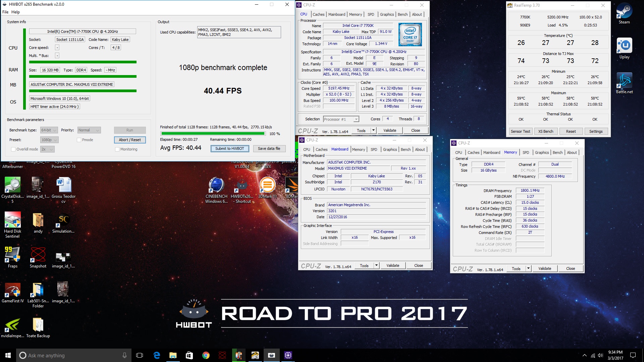Expand Tools arrow in CPU-Z Mainboard window
This screenshot has width=644, height=362.
click(x=376, y=265)
